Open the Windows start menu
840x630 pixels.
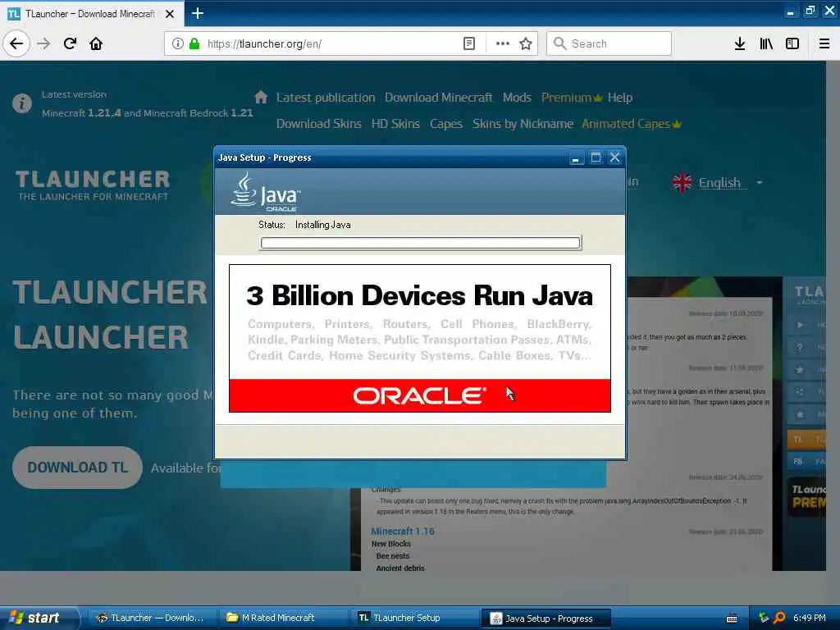pyautogui.click(x=39, y=618)
